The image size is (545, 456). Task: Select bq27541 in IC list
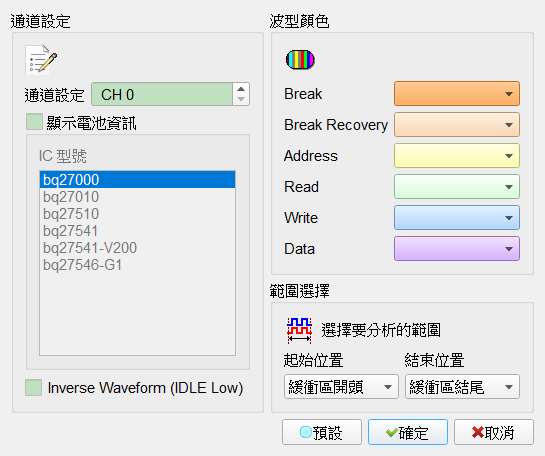click(x=137, y=231)
